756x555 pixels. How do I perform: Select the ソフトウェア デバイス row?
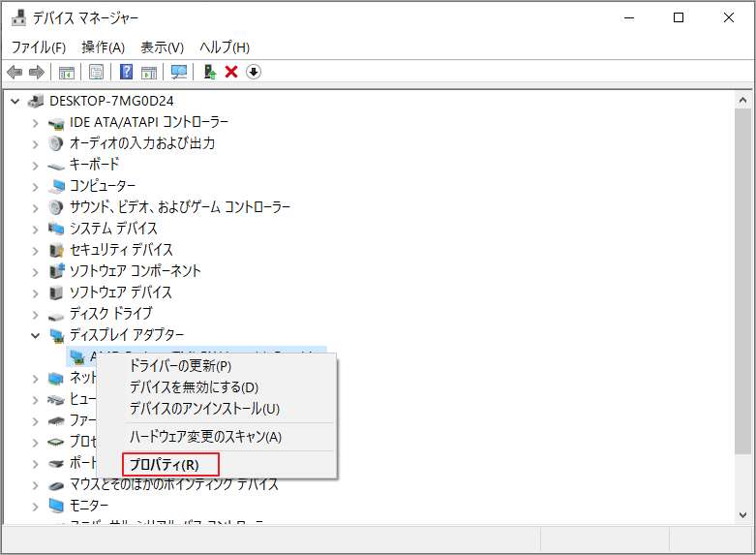click(x=121, y=292)
